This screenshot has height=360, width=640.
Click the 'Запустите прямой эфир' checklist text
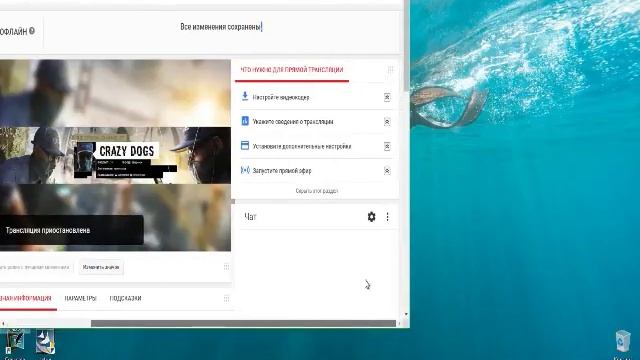282,171
